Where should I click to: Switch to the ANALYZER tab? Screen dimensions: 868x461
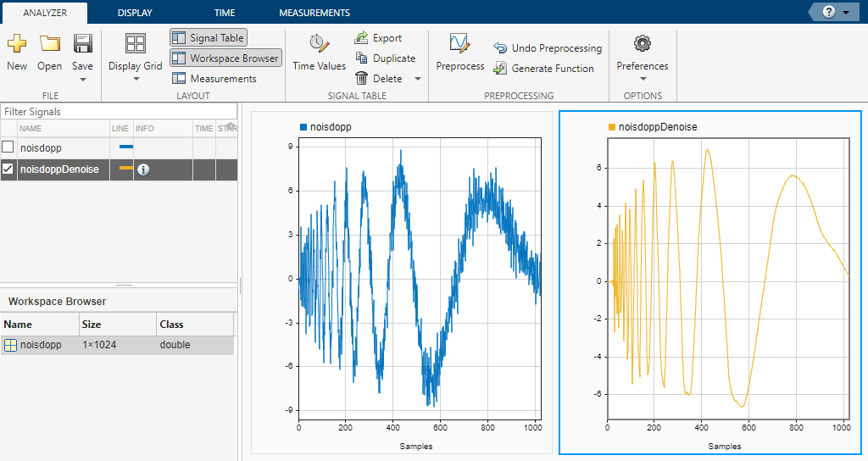[x=45, y=12]
